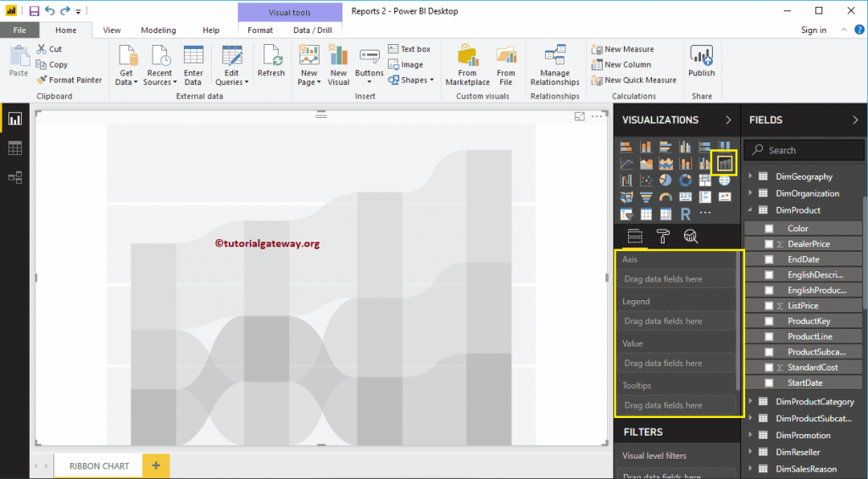The width and height of the screenshot is (868, 479).
Task: Select the waterfall chart visualization
Action: pos(626,180)
